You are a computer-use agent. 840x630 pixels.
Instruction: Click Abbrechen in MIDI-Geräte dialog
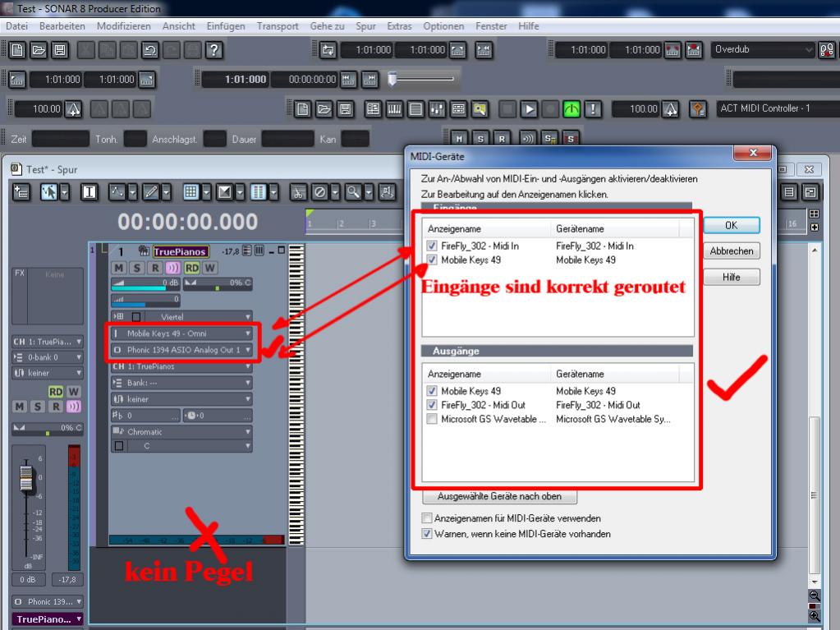coord(732,251)
